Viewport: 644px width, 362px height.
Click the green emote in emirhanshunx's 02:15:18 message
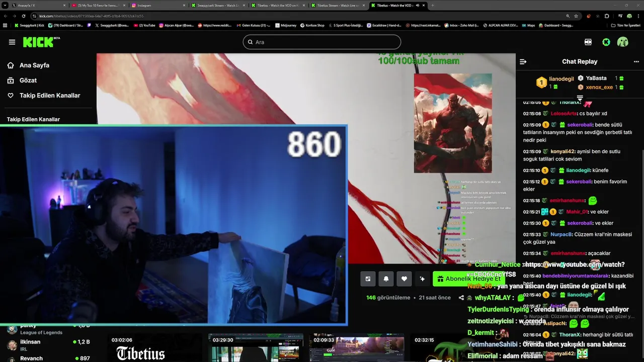tap(592, 201)
